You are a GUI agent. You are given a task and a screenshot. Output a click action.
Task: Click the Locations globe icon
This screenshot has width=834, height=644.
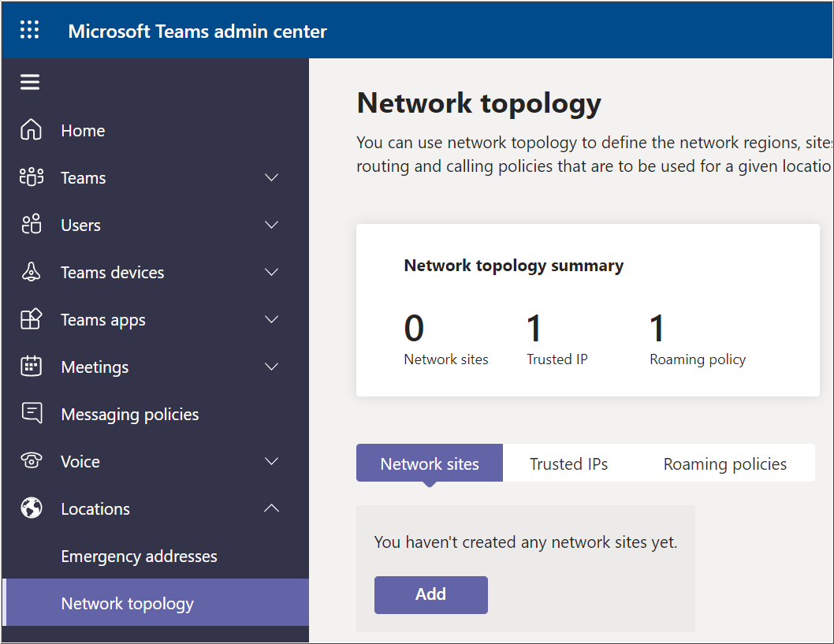pos(32,508)
